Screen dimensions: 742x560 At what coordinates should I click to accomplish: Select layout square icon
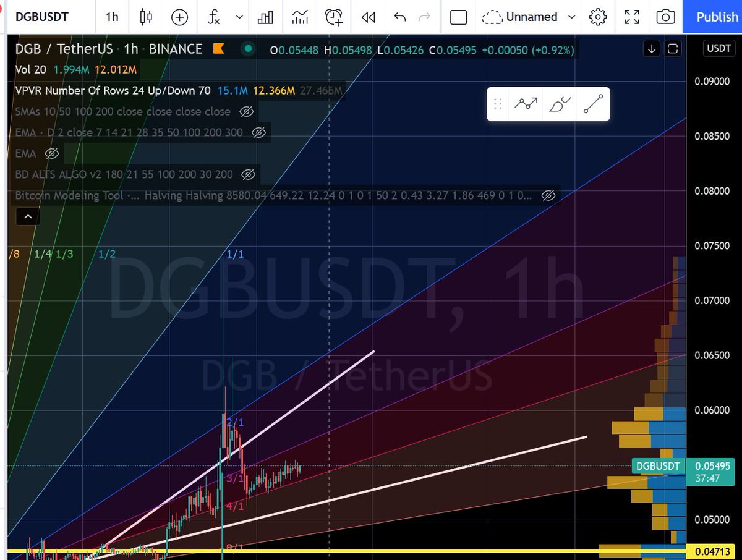(458, 17)
